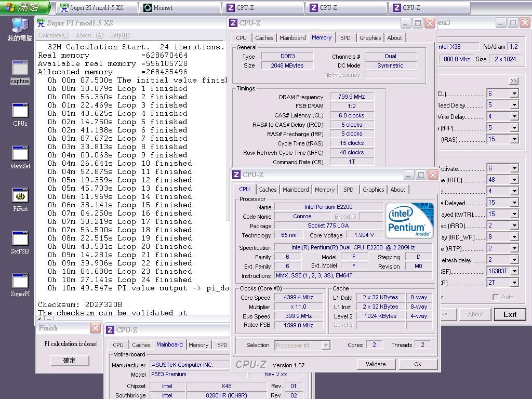The height and width of the screenshot is (399, 532).
Task: Open the tWTR dropdown in MemSet
Action: coord(515,214)
